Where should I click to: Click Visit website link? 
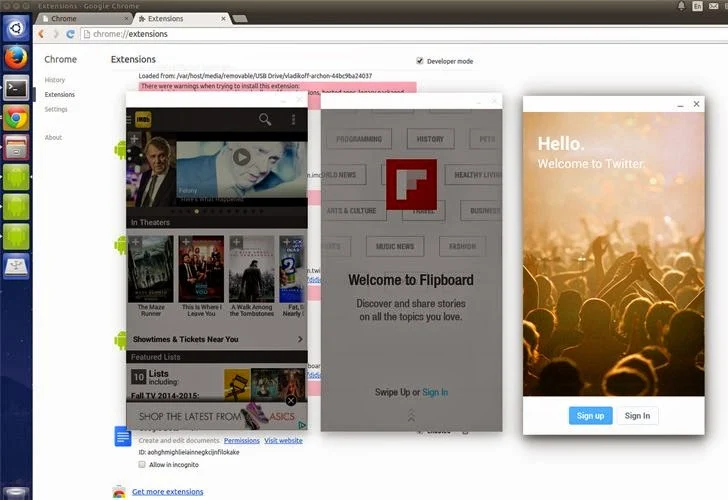[x=283, y=441]
